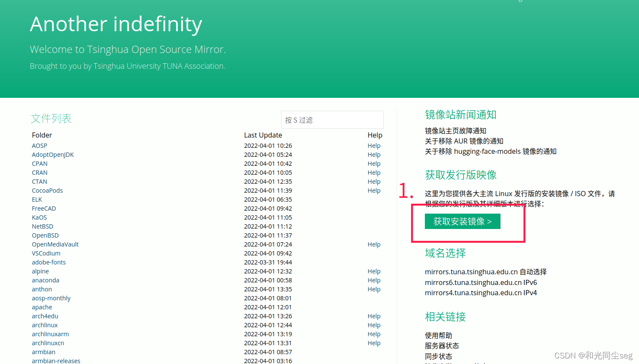639x364 pixels.
Task: Open the archlinuxcn folder
Action: tap(48, 343)
